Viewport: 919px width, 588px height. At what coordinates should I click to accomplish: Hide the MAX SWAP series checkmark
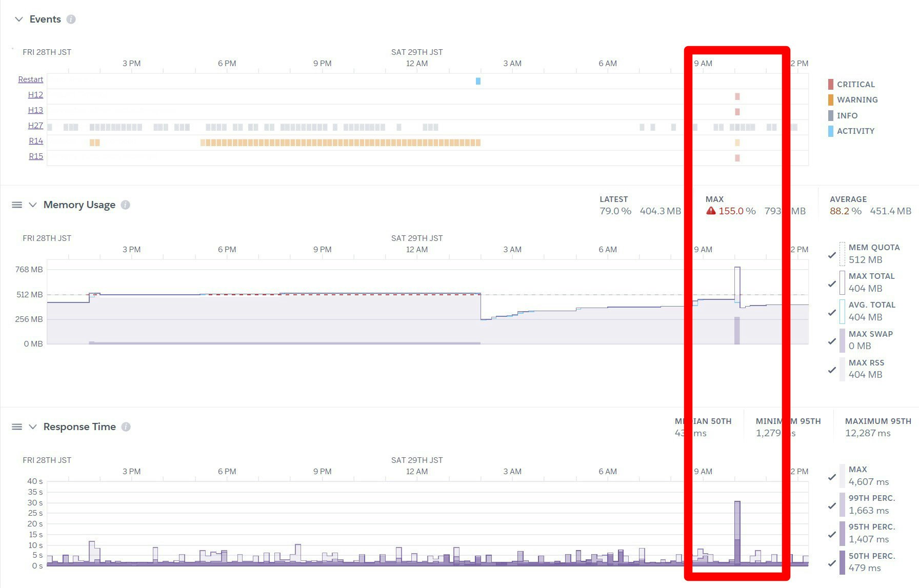[832, 341]
